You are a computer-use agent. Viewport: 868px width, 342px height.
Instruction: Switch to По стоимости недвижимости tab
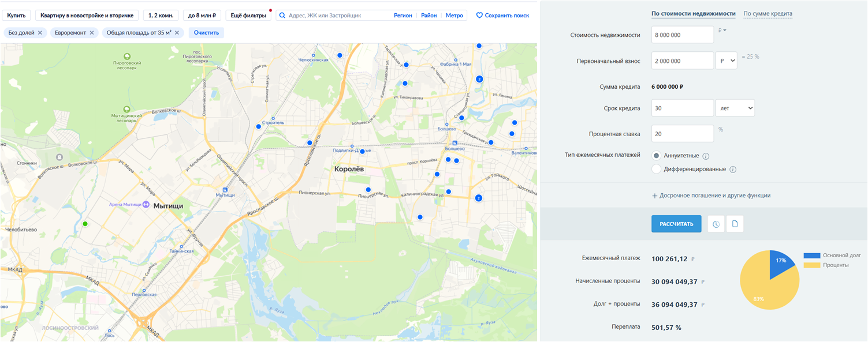pyautogui.click(x=693, y=14)
